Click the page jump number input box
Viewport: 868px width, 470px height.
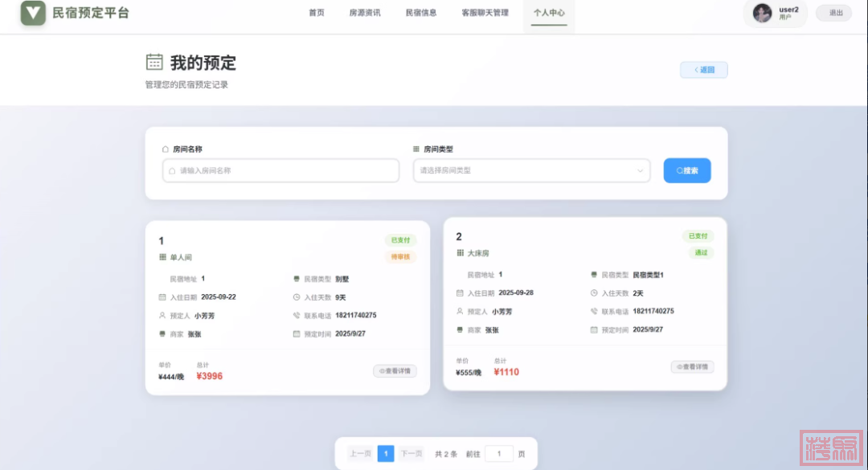point(498,454)
